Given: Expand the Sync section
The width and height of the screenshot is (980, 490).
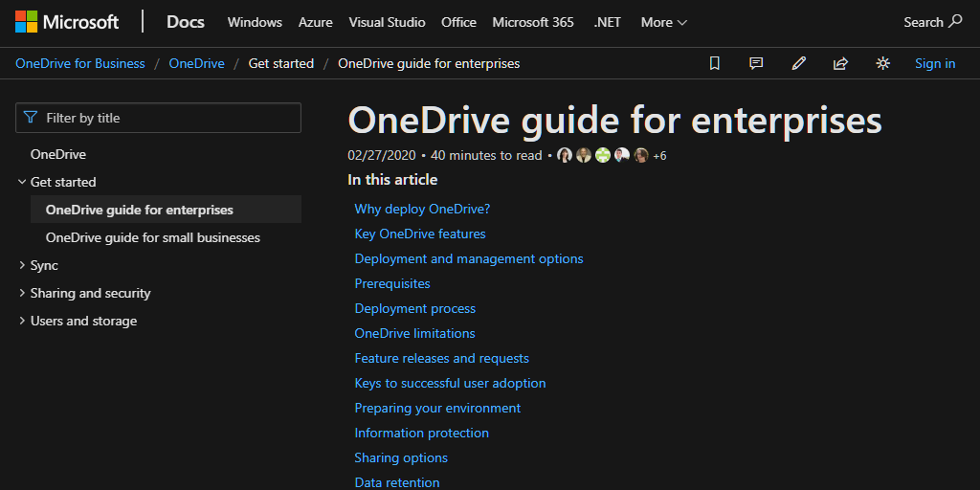Looking at the screenshot, I should click(x=23, y=266).
